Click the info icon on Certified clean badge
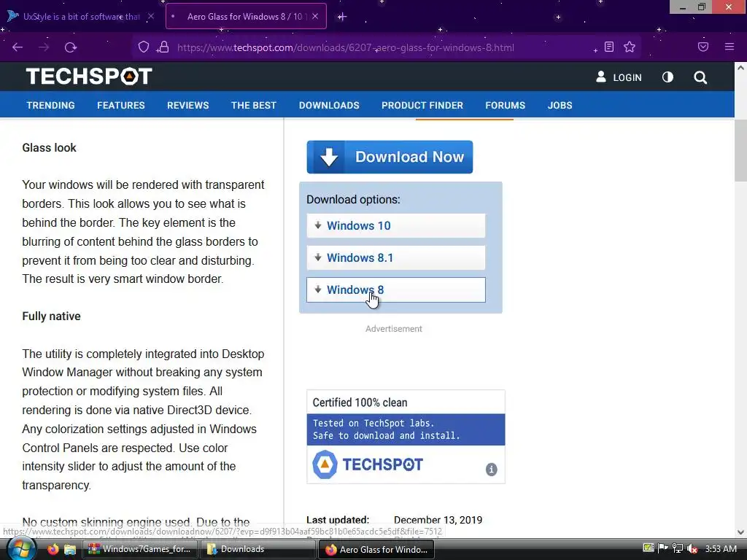Viewport: 747px width, 560px height. coord(491,470)
